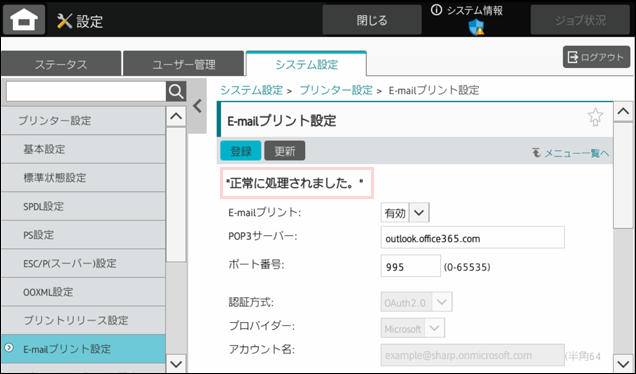This screenshot has width=636, height=374.
Task: Open the システム設定 breadcrumb link
Action: (251, 90)
